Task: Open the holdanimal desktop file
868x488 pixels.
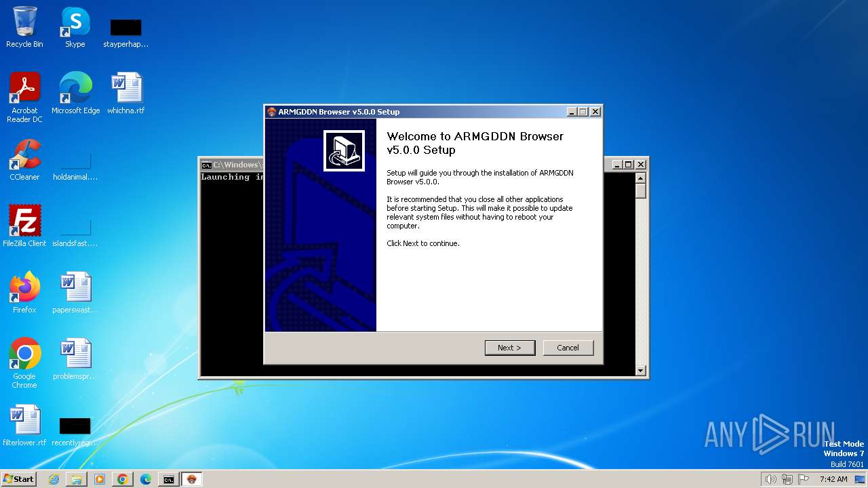Action: [75, 166]
